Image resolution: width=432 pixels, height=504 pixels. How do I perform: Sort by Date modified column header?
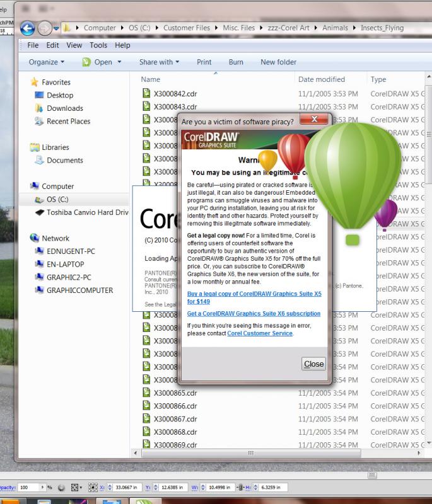pos(322,79)
